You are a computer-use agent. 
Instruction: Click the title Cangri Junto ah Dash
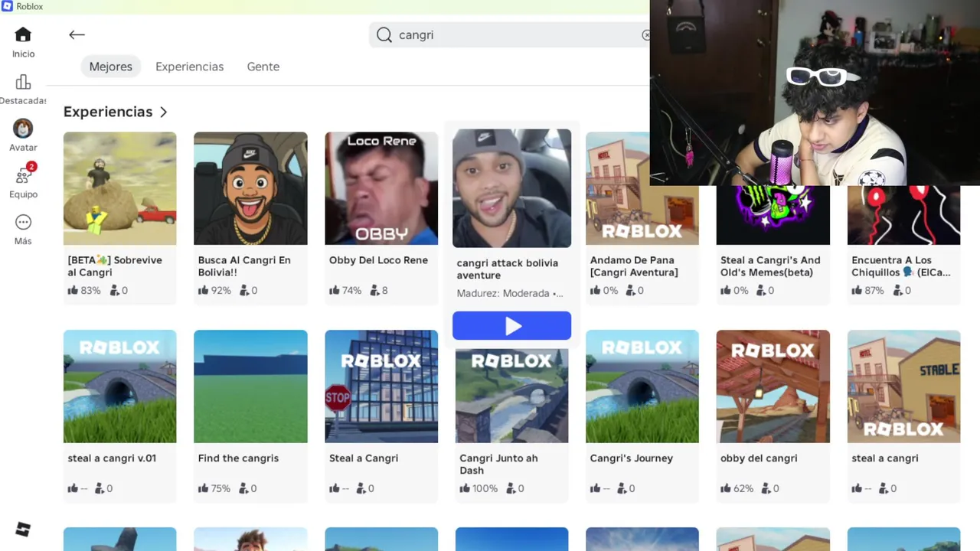(498, 465)
